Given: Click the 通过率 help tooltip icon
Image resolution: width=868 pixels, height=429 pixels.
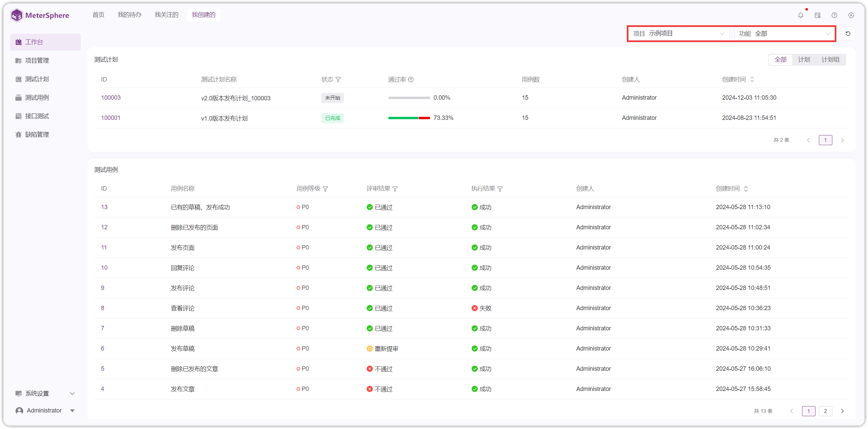Looking at the screenshot, I should coord(411,79).
